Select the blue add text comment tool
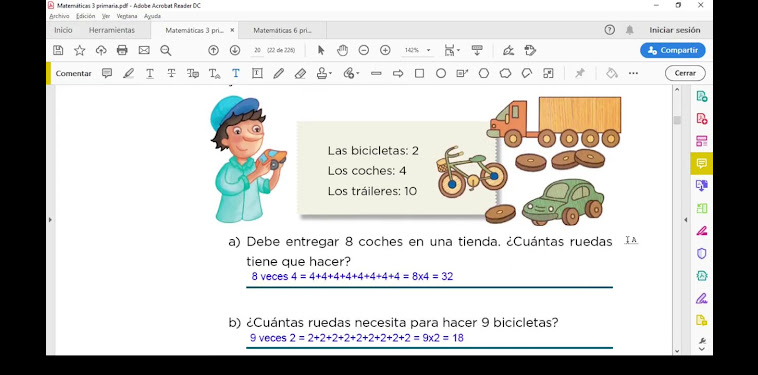Image resolution: width=758 pixels, height=375 pixels. tap(235, 73)
